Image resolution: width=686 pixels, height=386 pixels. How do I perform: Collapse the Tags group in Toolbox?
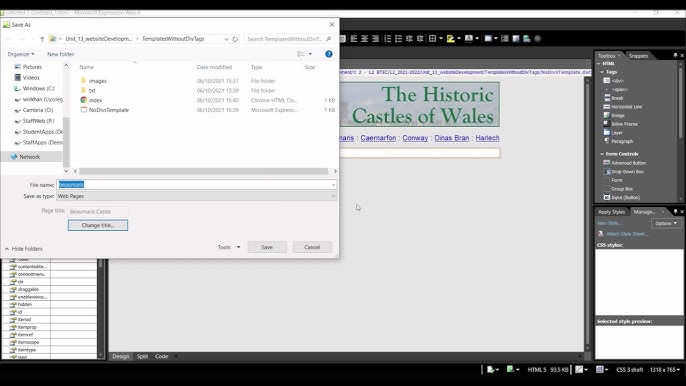click(602, 72)
